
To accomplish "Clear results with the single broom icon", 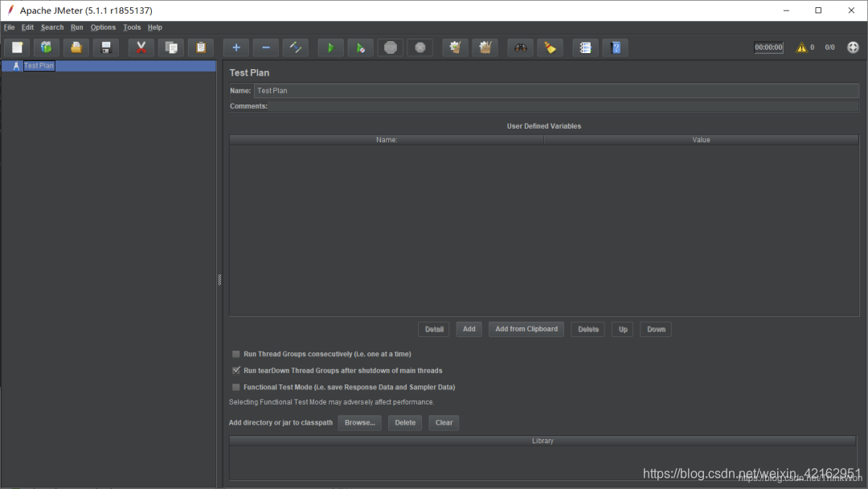I will 456,47.
